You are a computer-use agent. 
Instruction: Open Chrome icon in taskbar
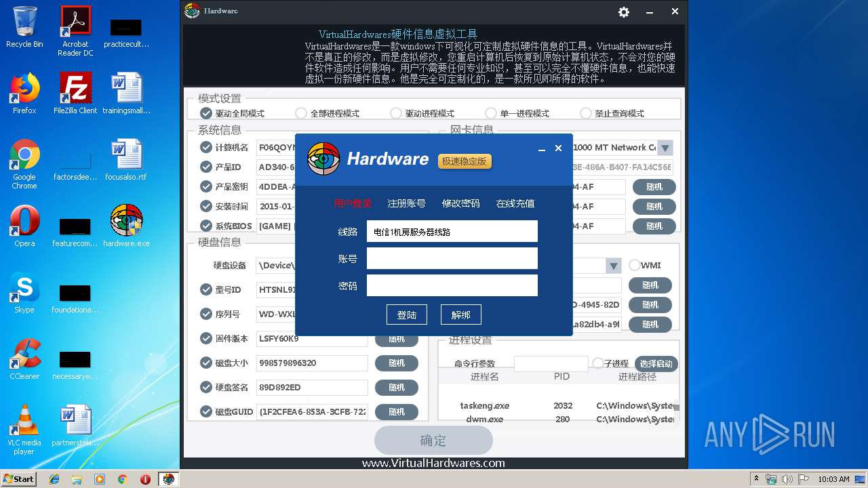tap(122, 479)
